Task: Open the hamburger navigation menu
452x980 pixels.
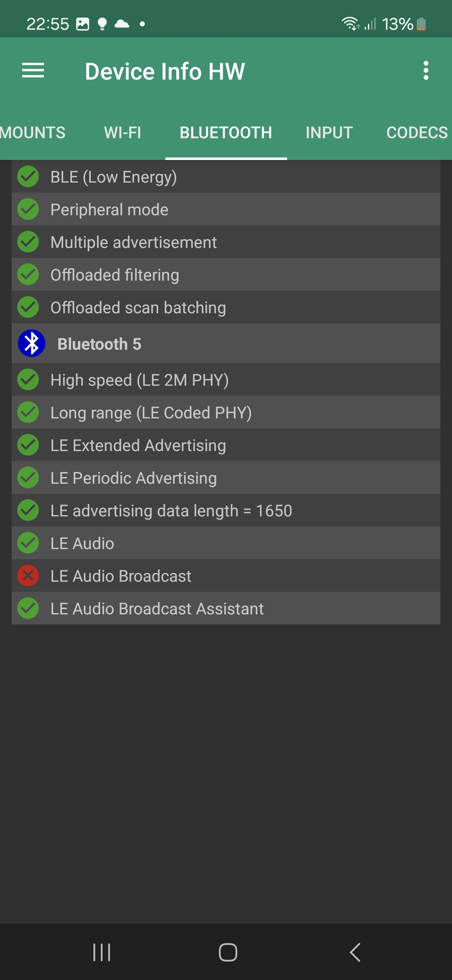Action: (x=33, y=70)
